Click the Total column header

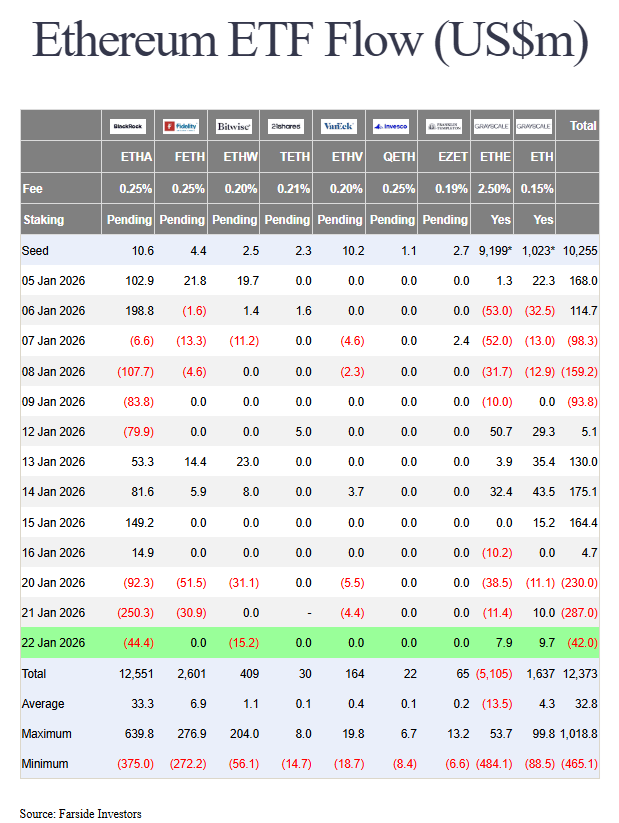tap(582, 126)
